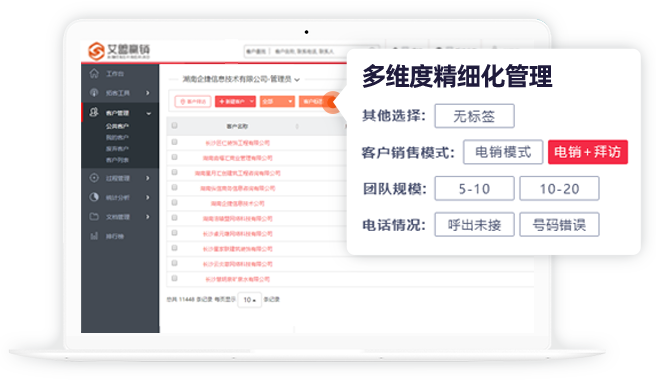Tick the select-all checkbox in table header
Screen dimensions: 656x380
174,126
